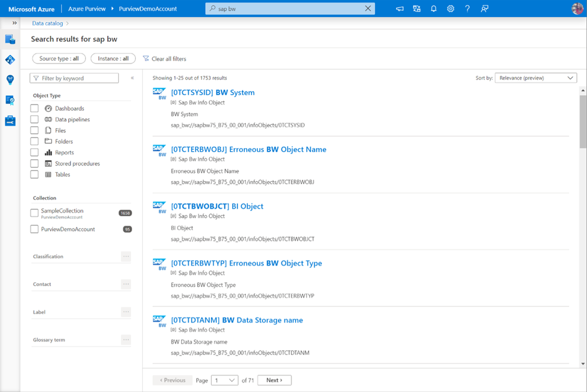Expand the Label filter section
Screen dimensions: 587x392
click(126, 312)
